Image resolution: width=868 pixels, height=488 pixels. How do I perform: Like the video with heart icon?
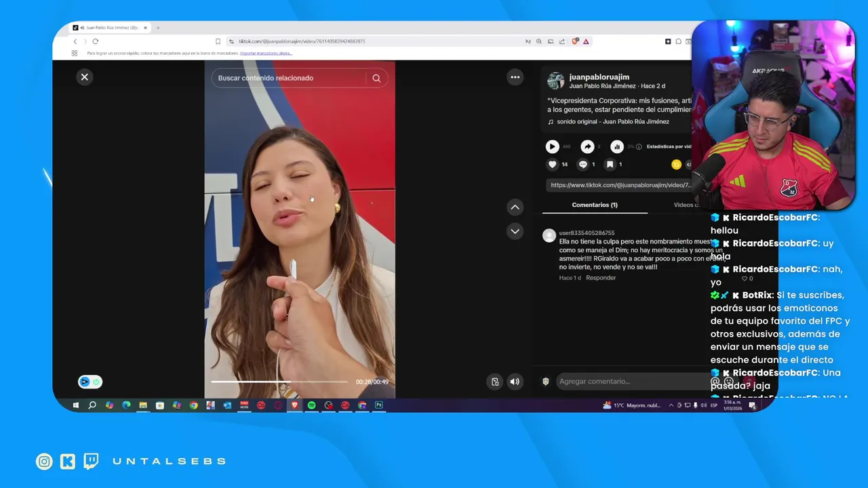pos(553,164)
